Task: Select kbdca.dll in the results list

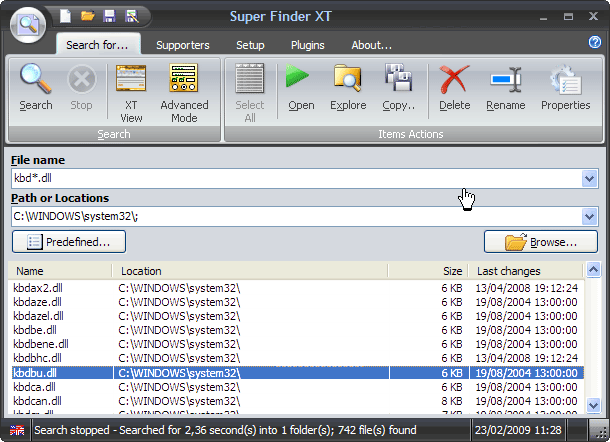Action: pos(36,387)
